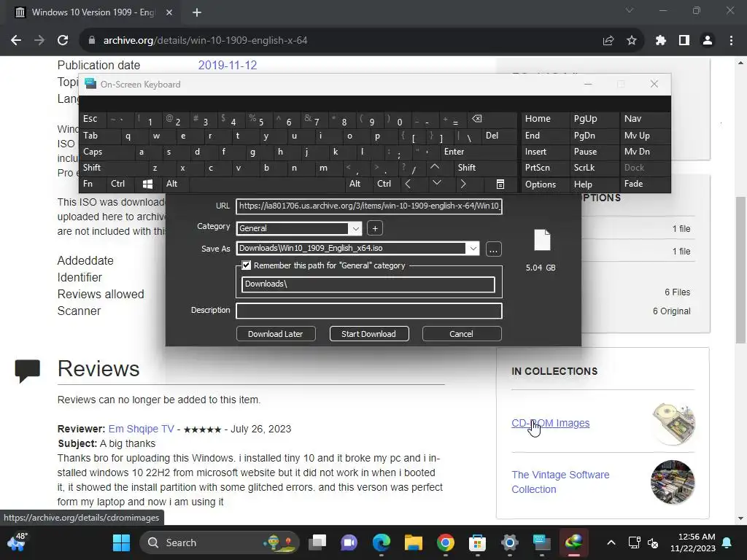Screen dimensions: 747x560
Task: Open reviewer Em Shqipe TV profile link
Action: tap(141, 429)
